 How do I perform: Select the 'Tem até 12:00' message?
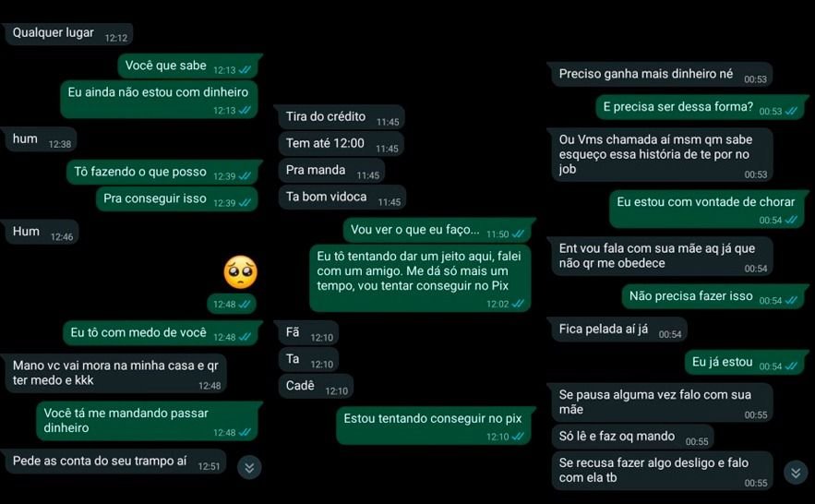pos(341,144)
